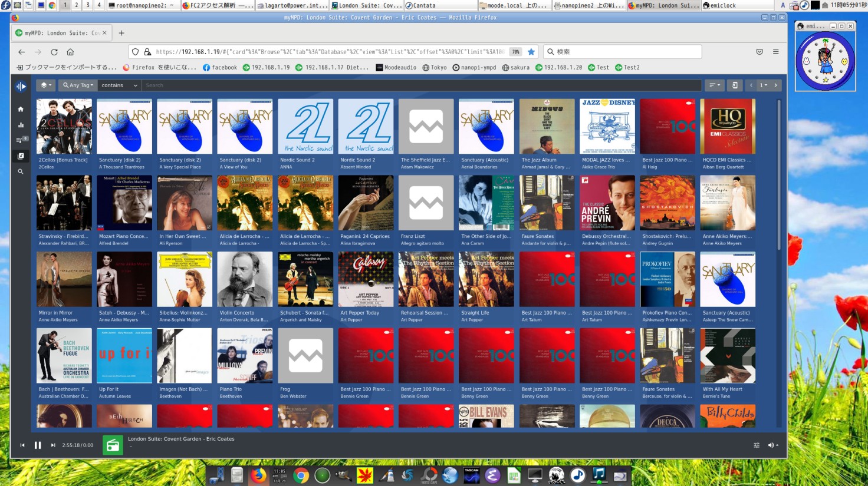Viewport: 868px width, 486px height.
Task: Click the myMPD logo at the top left
Action: click(x=21, y=86)
